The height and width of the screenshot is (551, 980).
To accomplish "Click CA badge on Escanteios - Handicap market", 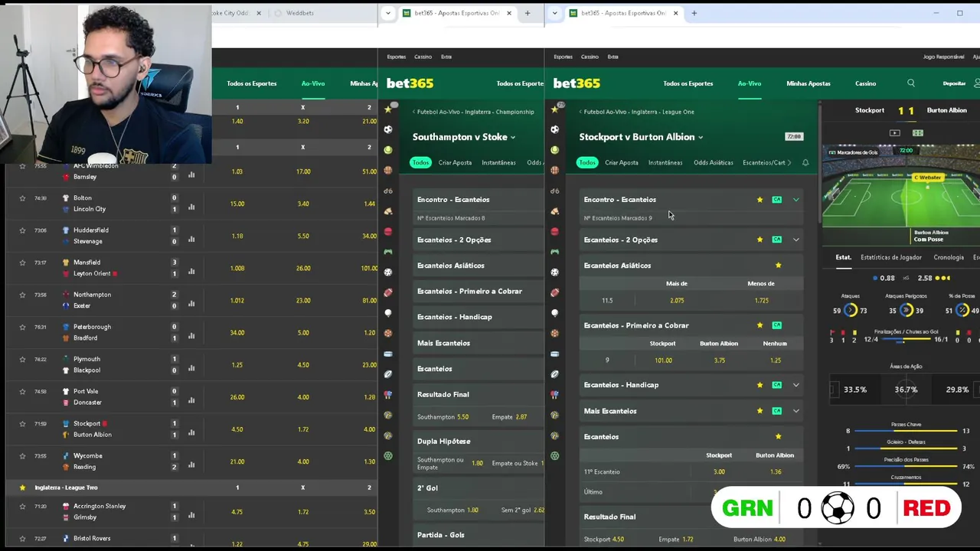I will click(777, 385).
